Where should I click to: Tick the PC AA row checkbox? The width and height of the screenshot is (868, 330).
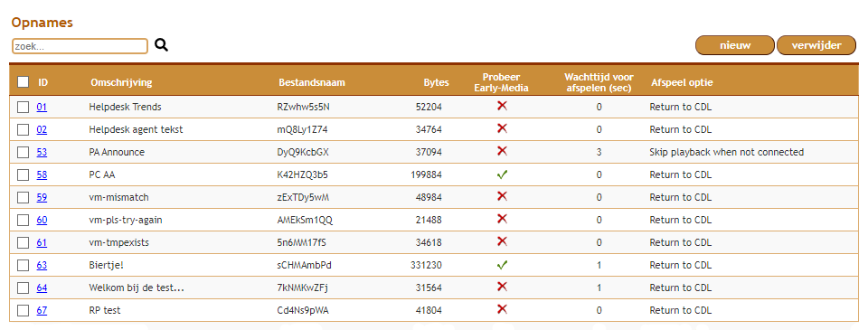23,175
